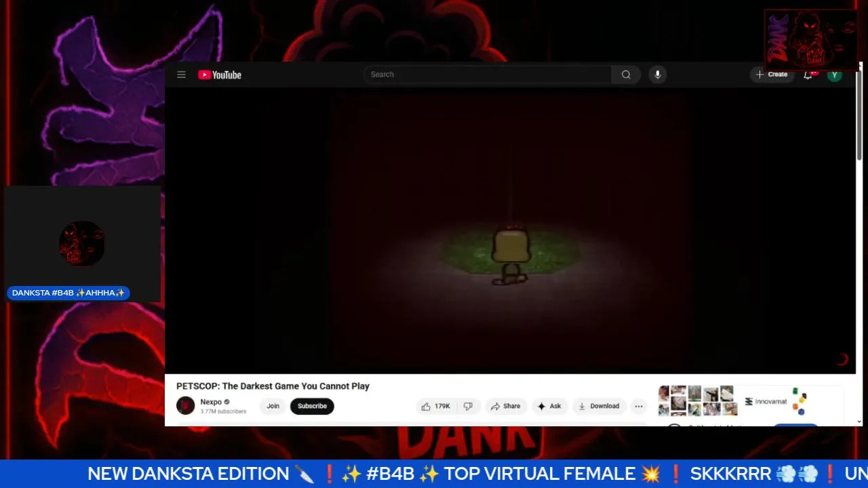Click the page vertical scrollbar
This screenshot has width=868, height=488.
[x=859, y=115]
